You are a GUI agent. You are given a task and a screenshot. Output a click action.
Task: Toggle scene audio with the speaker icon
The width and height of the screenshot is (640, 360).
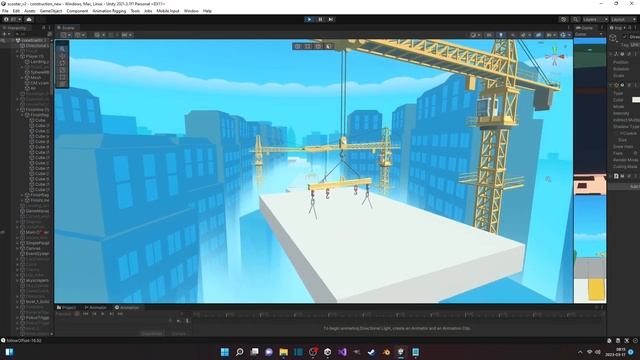coord(512,35)
